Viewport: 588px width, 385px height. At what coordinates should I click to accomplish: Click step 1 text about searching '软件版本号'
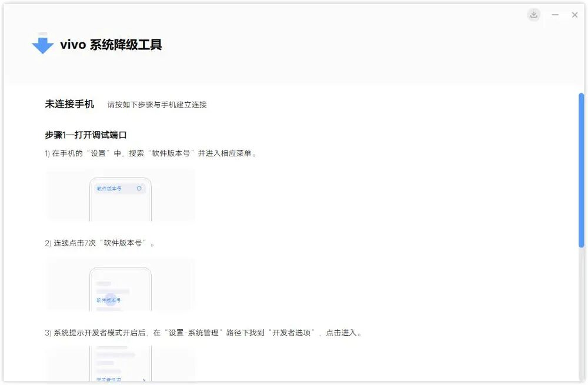click(x=151, y=153)
